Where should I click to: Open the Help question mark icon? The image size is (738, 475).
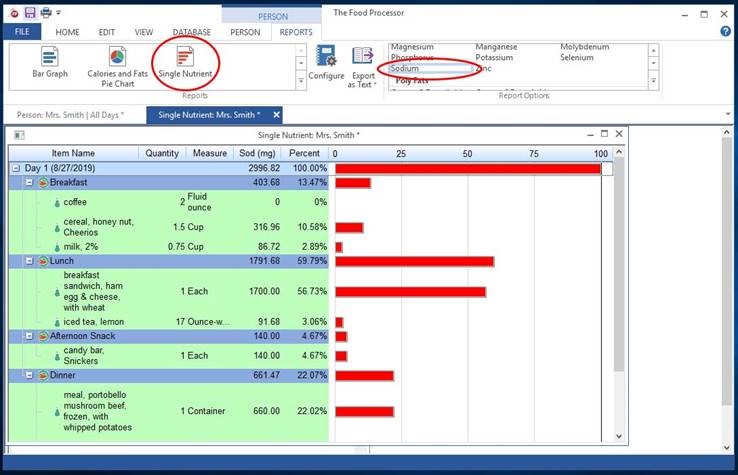coord(725,32)
